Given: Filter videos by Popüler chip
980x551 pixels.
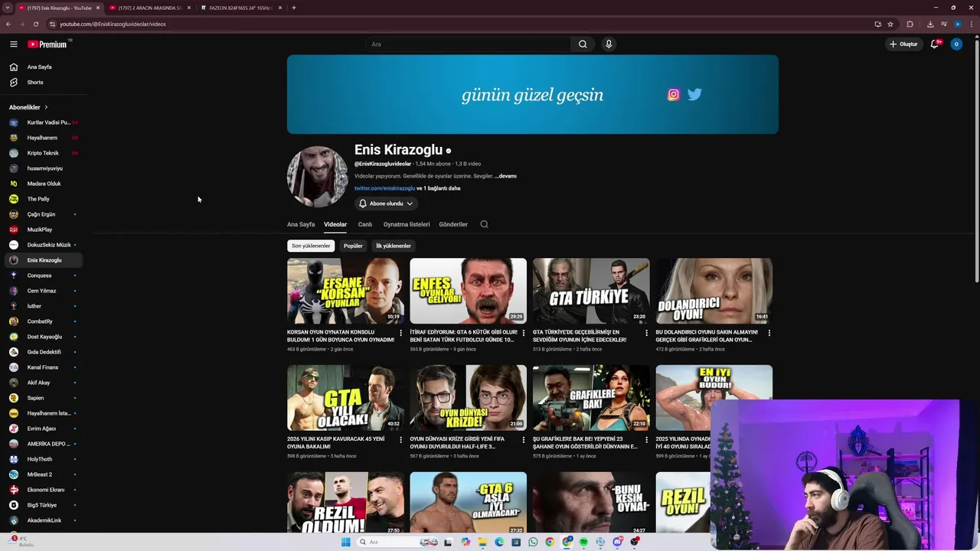Looking at the screenshot, I should 353,246.
